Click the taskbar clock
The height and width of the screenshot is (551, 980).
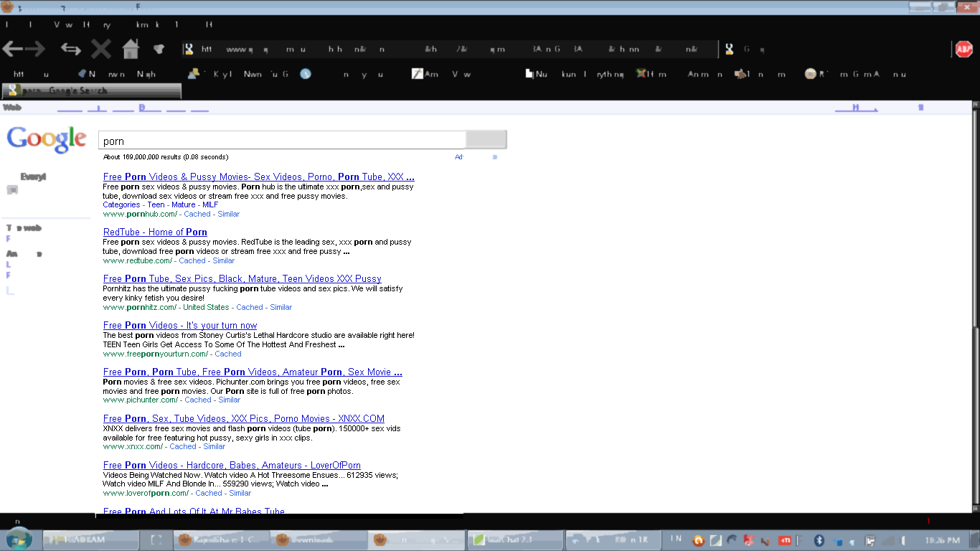[942, 540]
